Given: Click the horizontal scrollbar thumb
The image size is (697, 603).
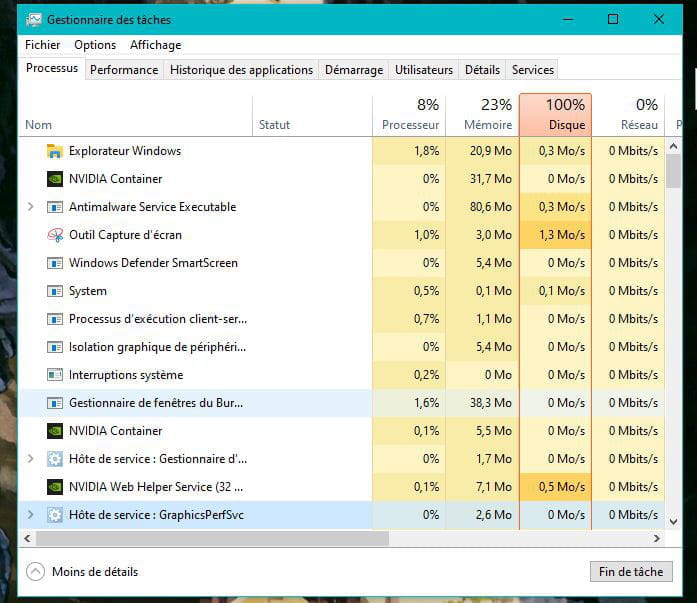Looking at the screenshot, I should tap(212, 539).
